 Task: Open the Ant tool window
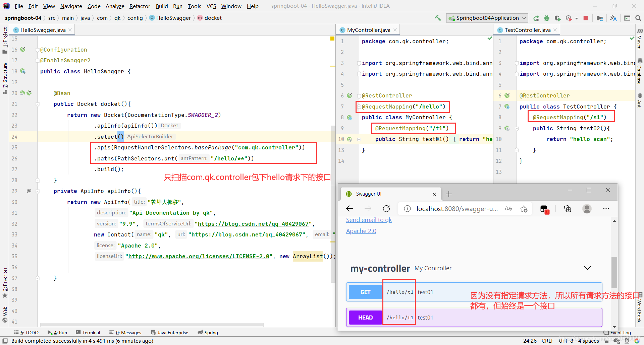(x=639, y=100)
